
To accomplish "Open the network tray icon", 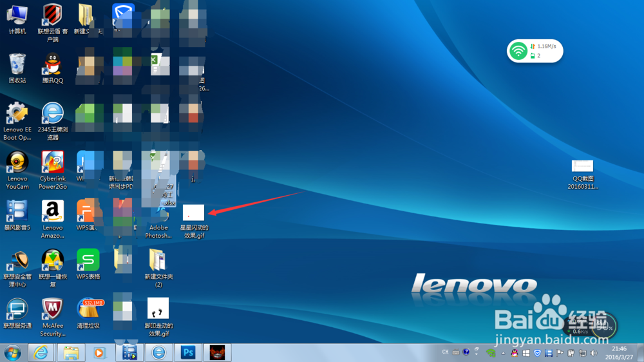I will (582, 353).
